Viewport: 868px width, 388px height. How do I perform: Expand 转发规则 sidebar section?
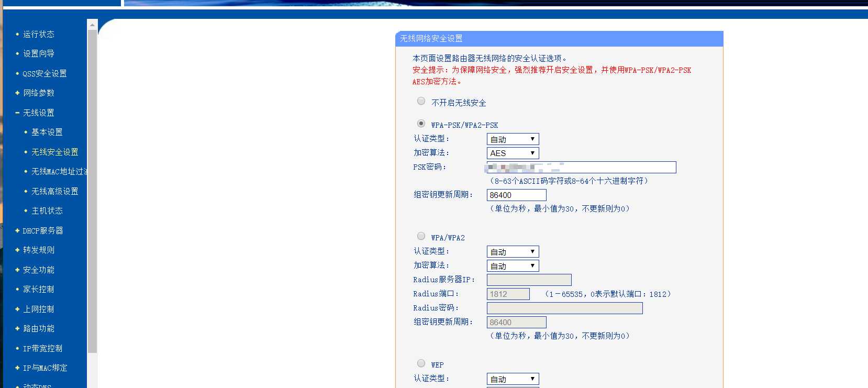coord(39,250)
